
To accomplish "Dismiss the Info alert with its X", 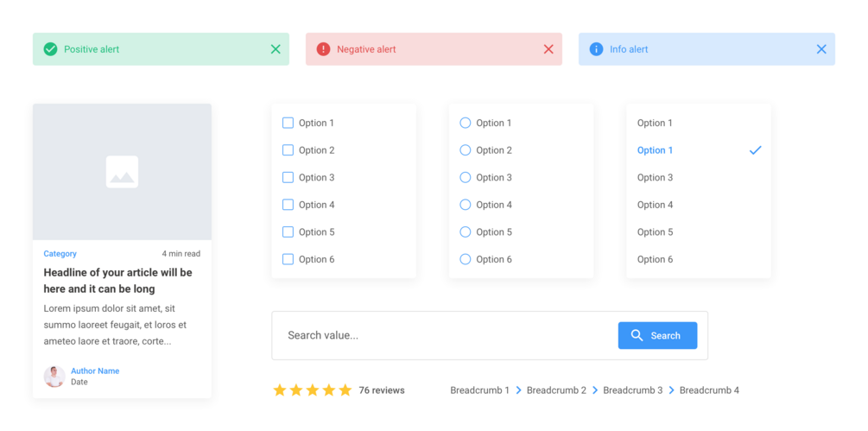I will pos(821,49).
